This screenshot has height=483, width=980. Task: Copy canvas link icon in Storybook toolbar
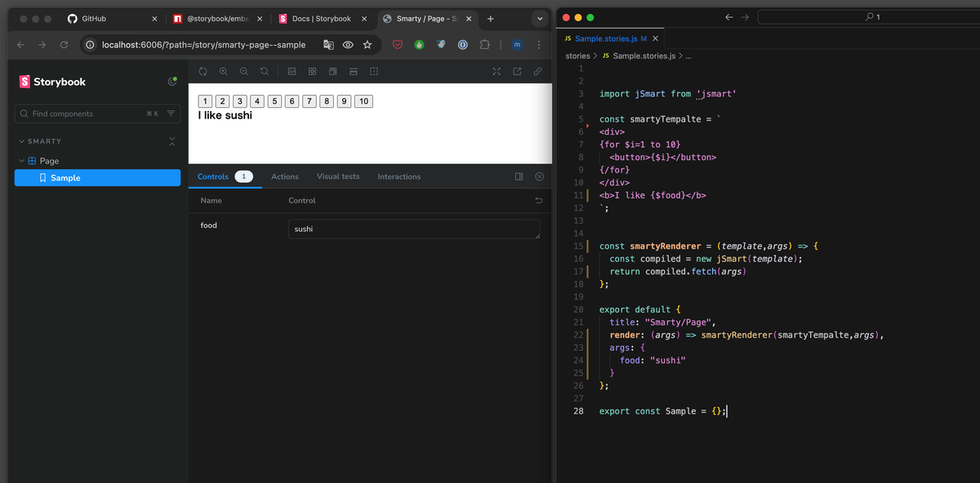click(537, 72)
